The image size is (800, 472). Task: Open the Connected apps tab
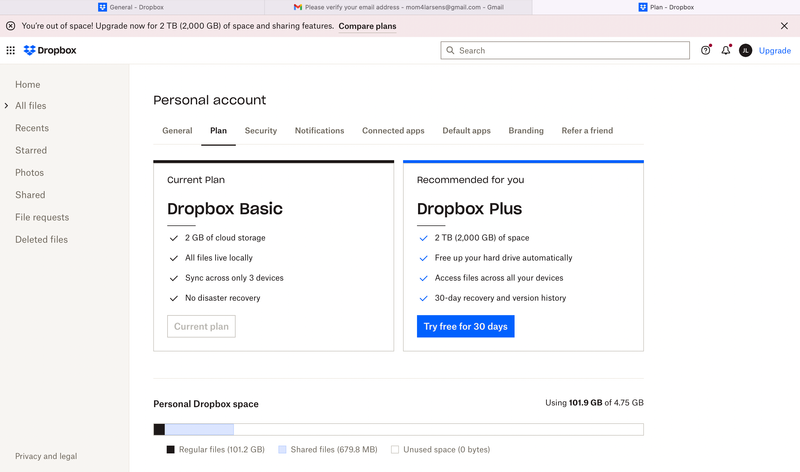[x=393, y=131]
